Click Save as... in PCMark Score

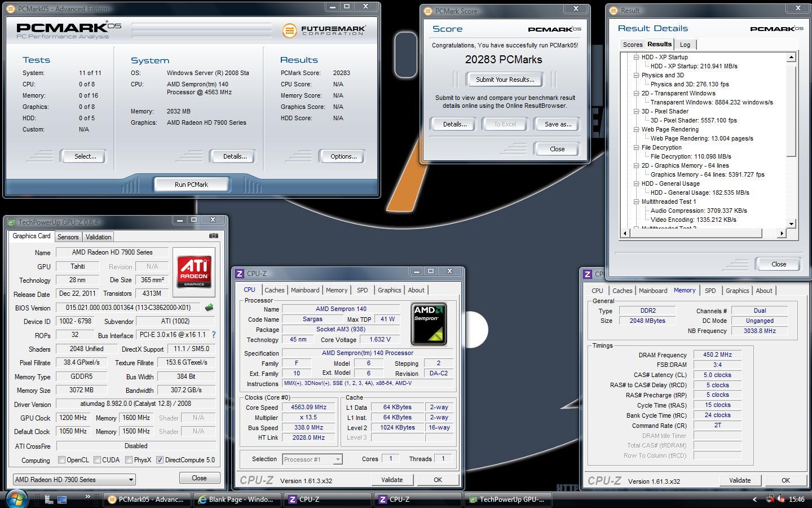tap(557, 124)
